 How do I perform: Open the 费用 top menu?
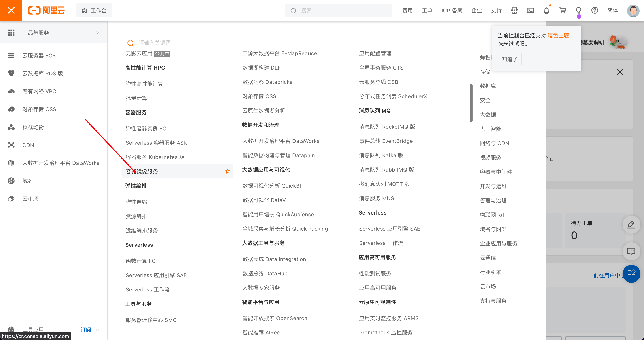407,11
